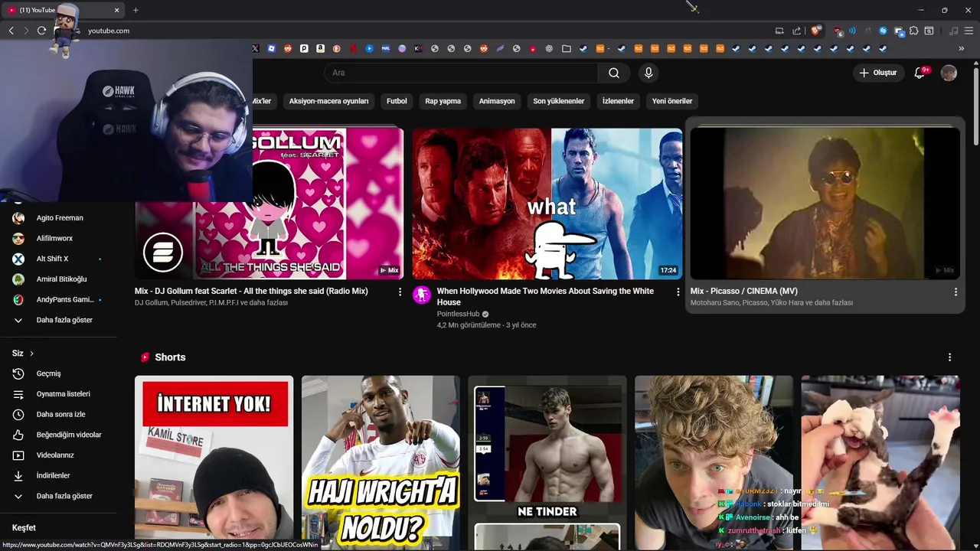
Task: Open the Mix - Picasso / CINEMA (MV) title
Action: click(x=744, y=291)
